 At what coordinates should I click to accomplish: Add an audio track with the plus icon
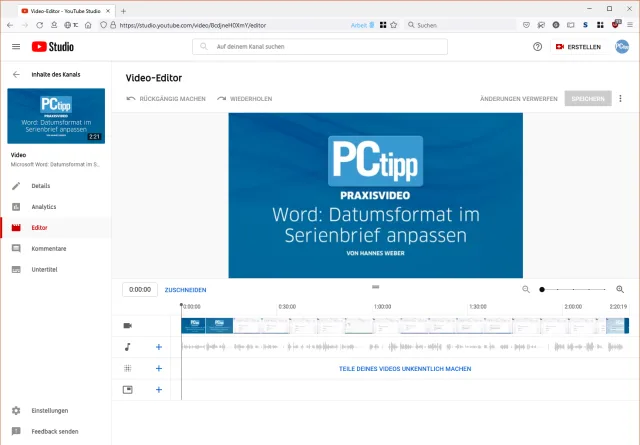pos(158,347)
